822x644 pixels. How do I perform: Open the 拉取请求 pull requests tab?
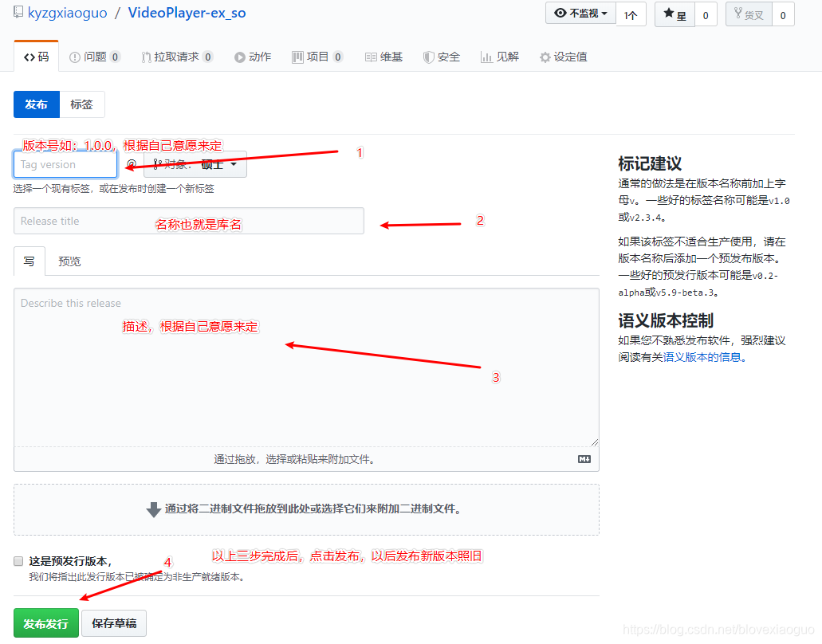(177, 57)
